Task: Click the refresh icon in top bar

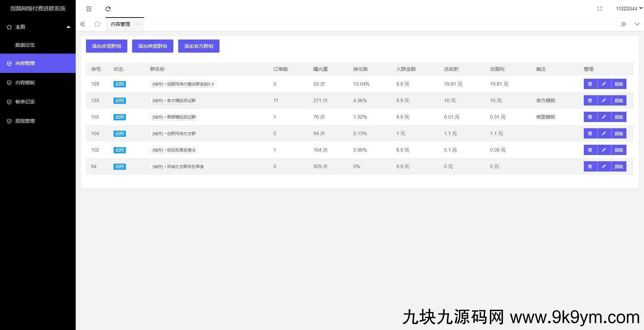Action: pos(108,9)
